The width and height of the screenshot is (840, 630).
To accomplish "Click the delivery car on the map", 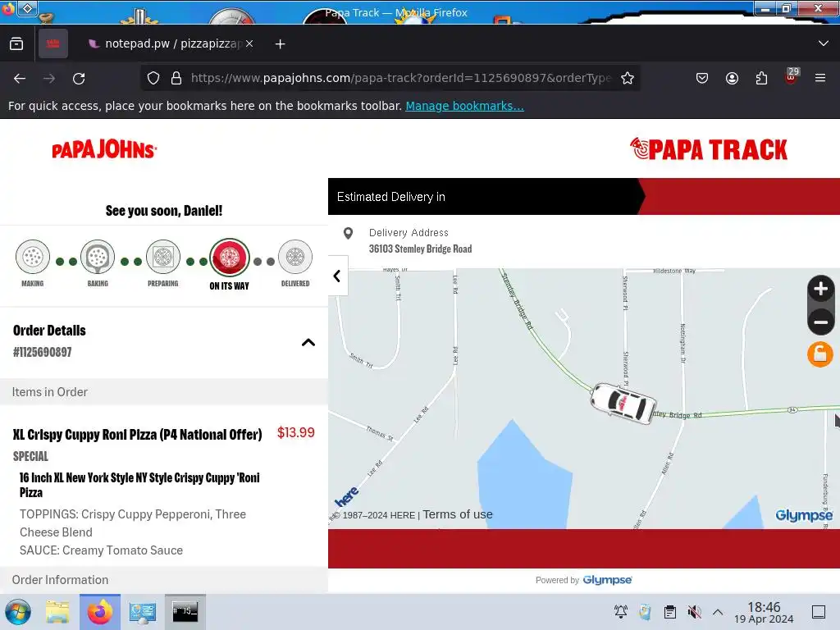I will coord(623,404).
